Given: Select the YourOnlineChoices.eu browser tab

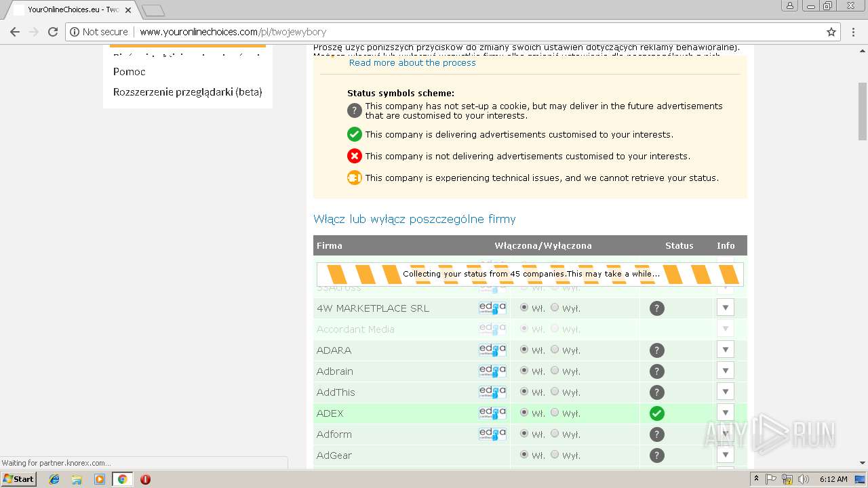Looking at the screenshot, I should pyautogui.click(x=71, y=10).
